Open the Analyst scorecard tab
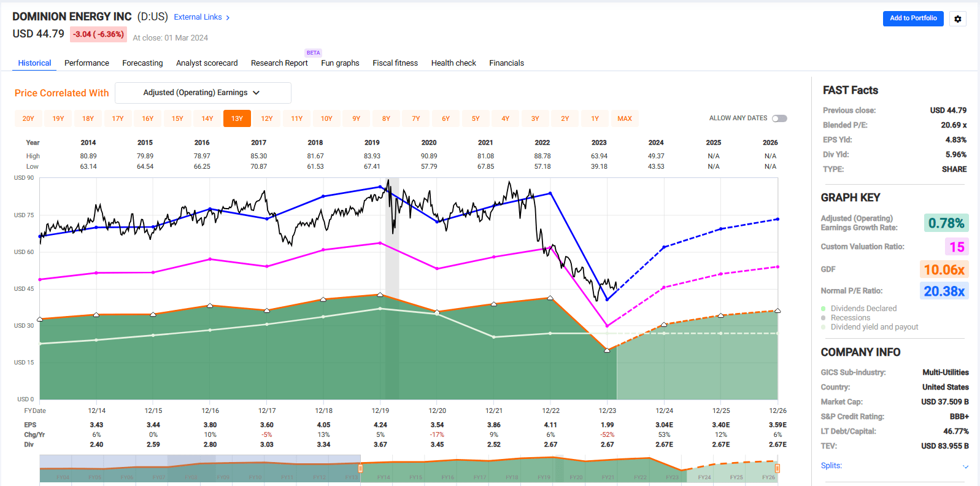980x486 pixels. [207, 63]
